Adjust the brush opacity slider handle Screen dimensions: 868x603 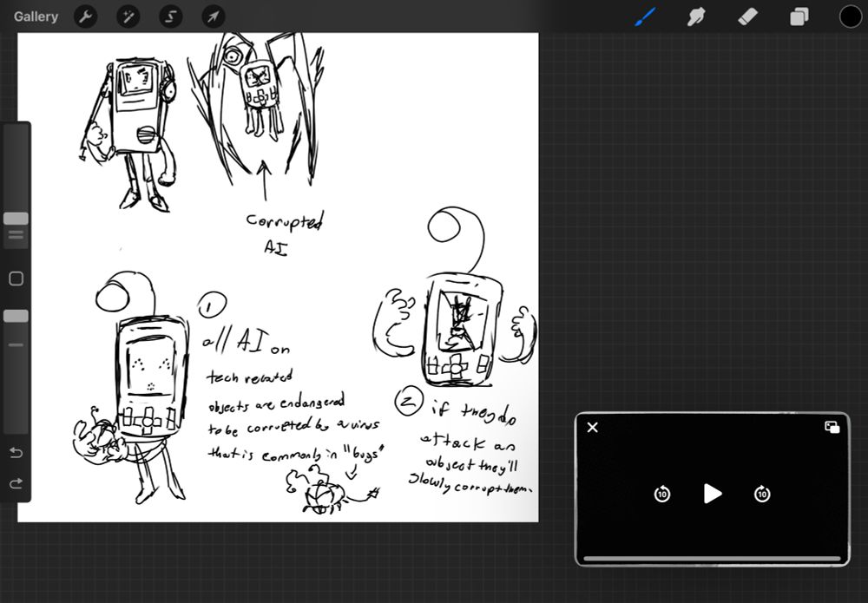coord(16,316)
